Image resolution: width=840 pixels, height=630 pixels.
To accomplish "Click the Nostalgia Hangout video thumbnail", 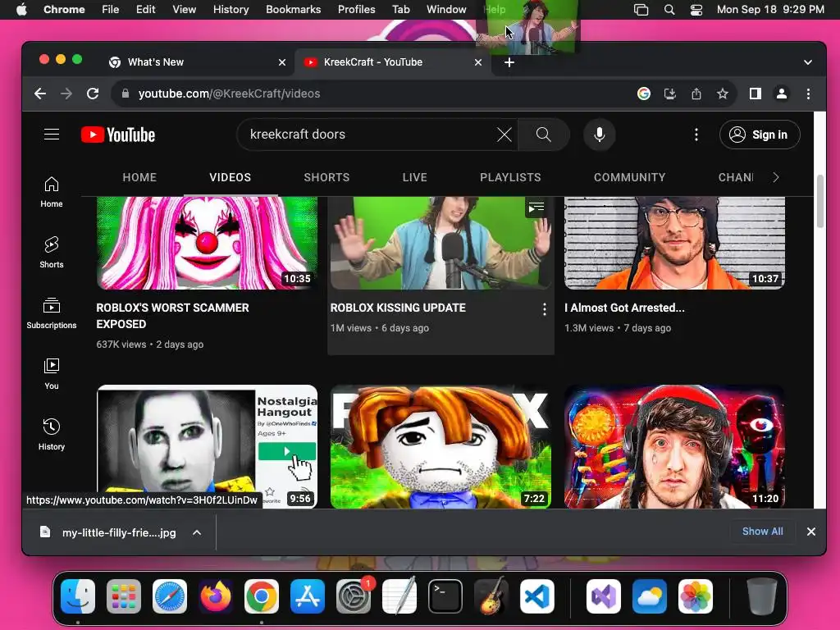I will (207, 446).
